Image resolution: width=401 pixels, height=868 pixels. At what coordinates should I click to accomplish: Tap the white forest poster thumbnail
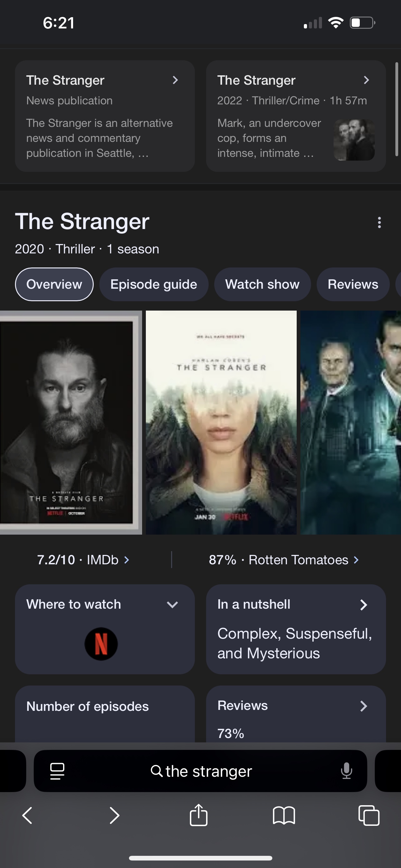click(x=221, y=422)
